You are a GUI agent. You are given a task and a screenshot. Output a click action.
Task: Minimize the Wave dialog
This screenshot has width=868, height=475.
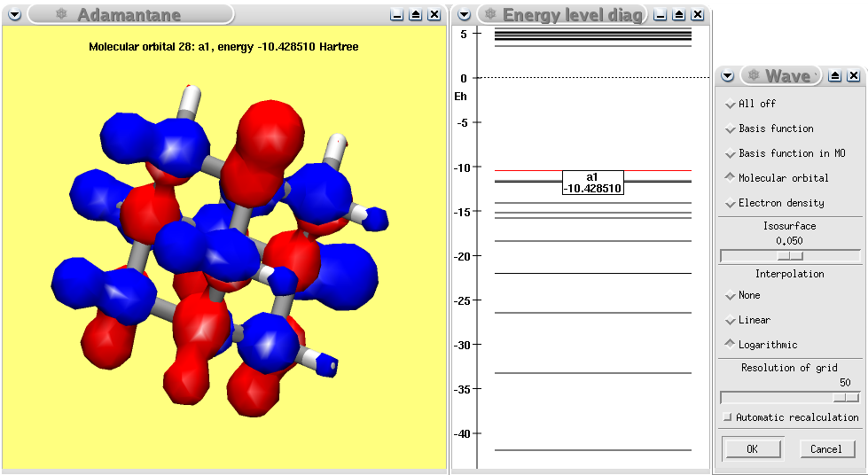point(836,76)
